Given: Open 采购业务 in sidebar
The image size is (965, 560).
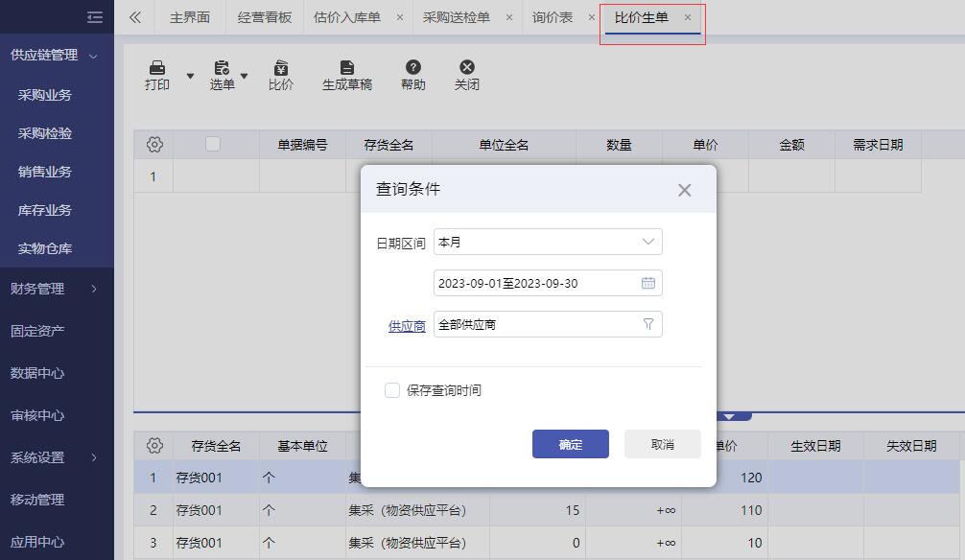Looking at the screenshot, I should pos(45,95).
